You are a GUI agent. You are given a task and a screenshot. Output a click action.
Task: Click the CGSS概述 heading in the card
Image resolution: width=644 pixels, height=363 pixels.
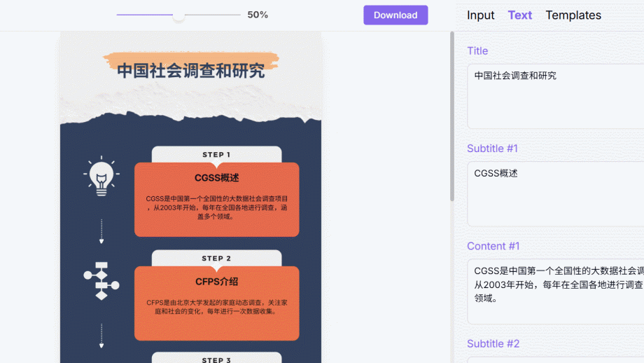pyautogui.click(x=217, y=178)
